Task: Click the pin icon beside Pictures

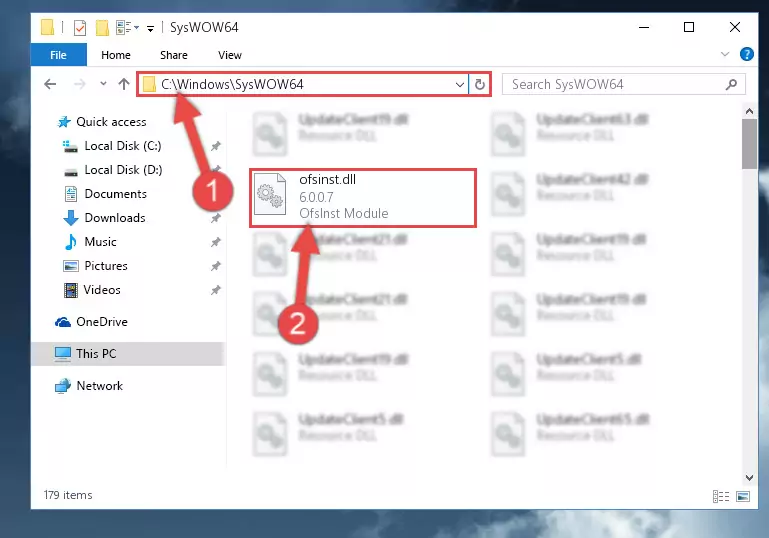Action: [x=215, y=266]
